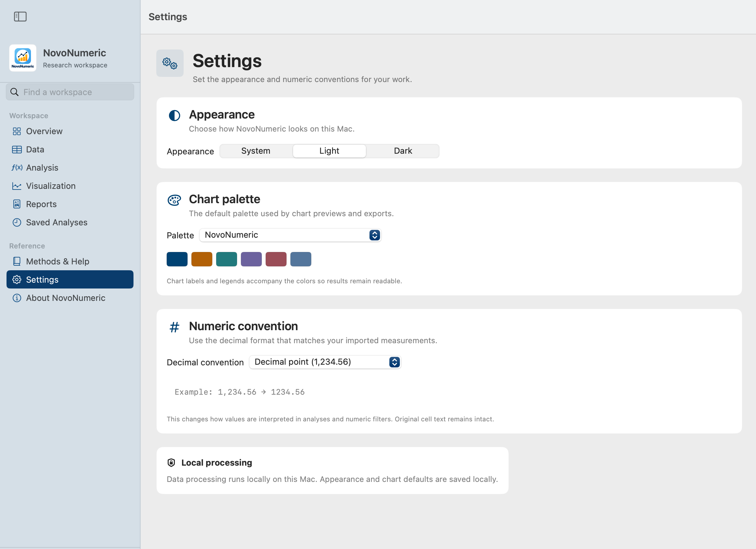Open the Visualization section
The width and height of the screenshot is (756, 549).
(70, 186)
